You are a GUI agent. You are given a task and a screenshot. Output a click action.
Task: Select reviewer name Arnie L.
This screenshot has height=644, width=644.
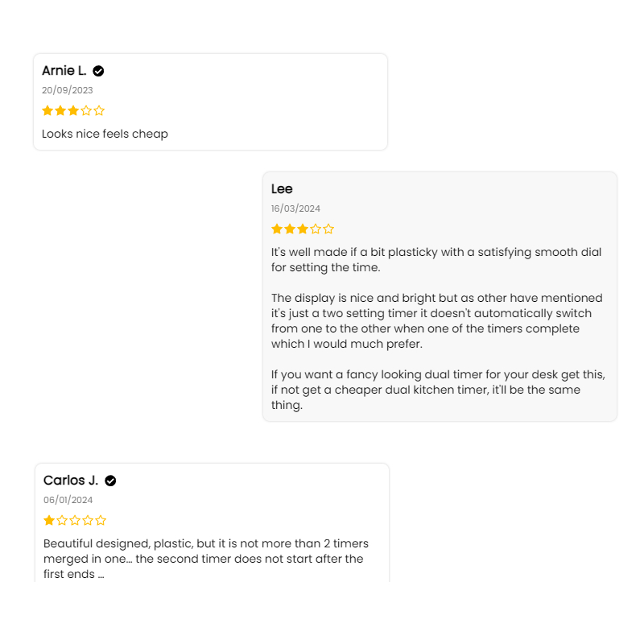tap(64, 71)
